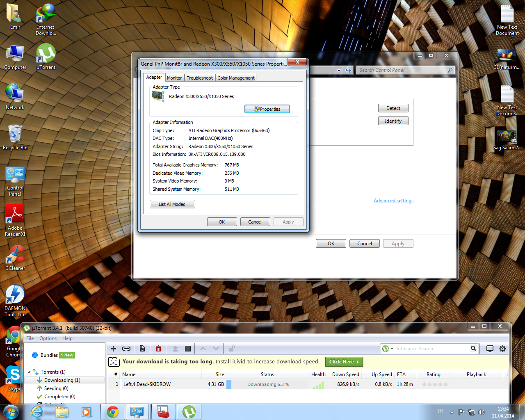Click the Identify button
This screenshot has width=525, height=420.
tap(393, 121)
